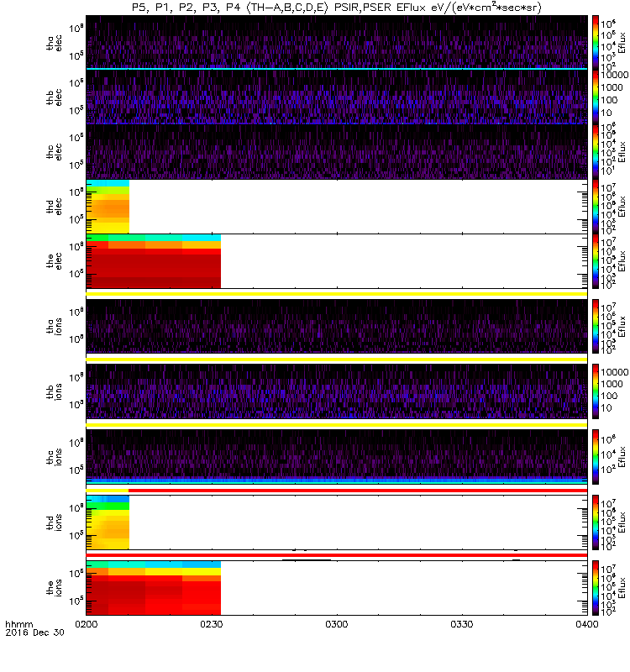Click the '2016 Dec 30' date label
Viewport: 630px width, 672px height.
coord(34,633)
